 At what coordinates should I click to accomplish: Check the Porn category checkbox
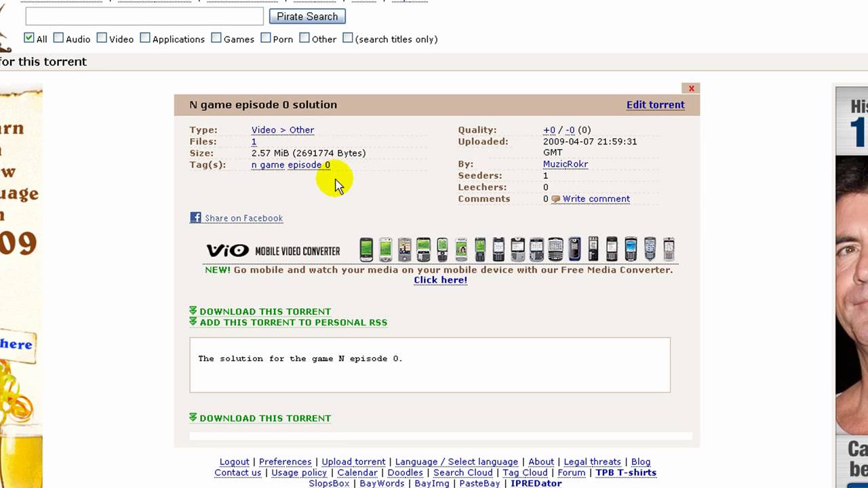(266, 38)
